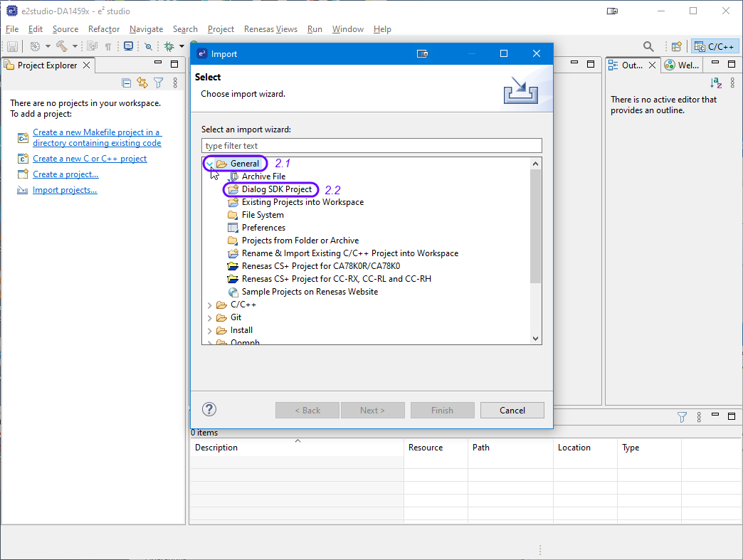
Task: Click the search magnifier in toolbar
Action: click(648, 46)
